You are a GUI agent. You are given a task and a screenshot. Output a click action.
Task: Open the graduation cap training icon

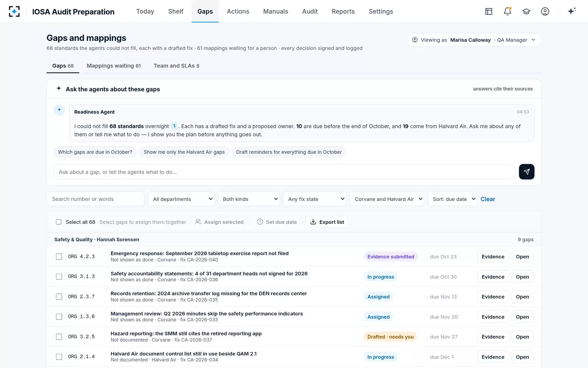526,11
